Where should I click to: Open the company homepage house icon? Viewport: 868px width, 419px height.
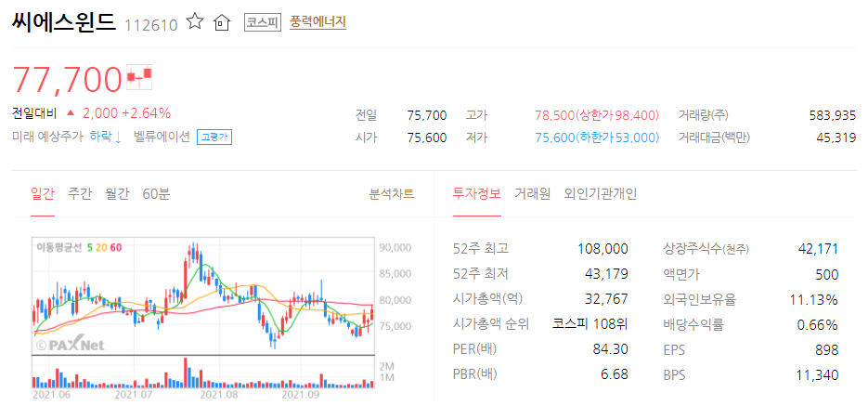[x=222, y=22]
